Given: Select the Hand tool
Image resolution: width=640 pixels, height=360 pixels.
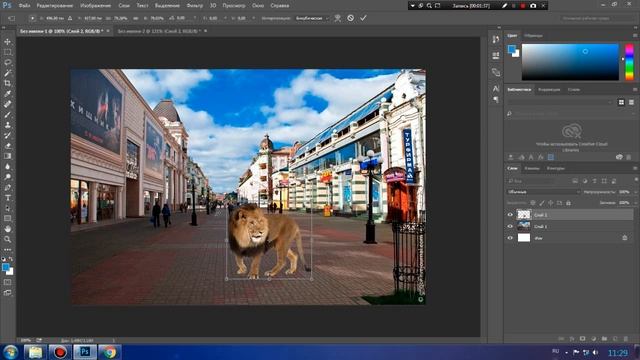Looking at the screenshot, I should pos(7,229).
